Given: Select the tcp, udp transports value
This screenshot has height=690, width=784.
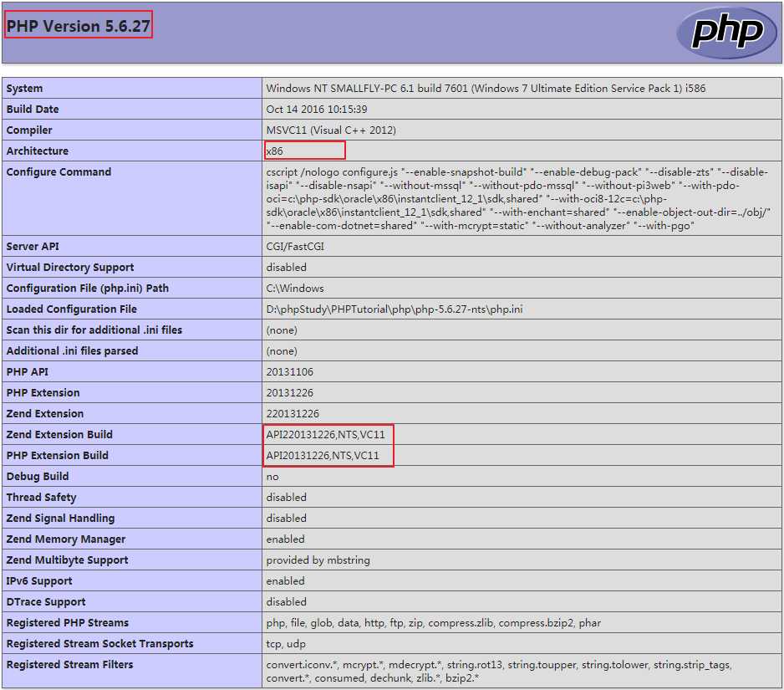Looking at the screenshot, I should click(286, 644).
